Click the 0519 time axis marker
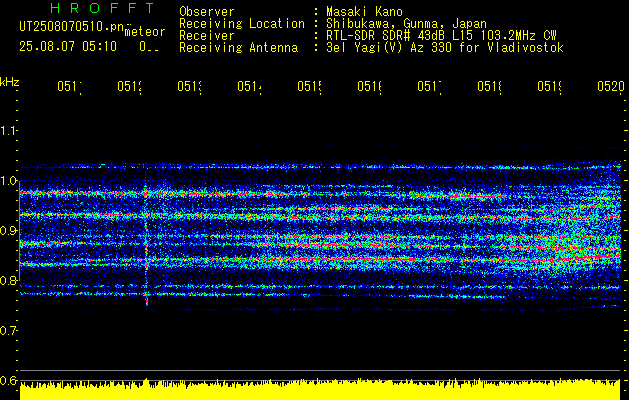The image size is (629, 400). (550, 86)
